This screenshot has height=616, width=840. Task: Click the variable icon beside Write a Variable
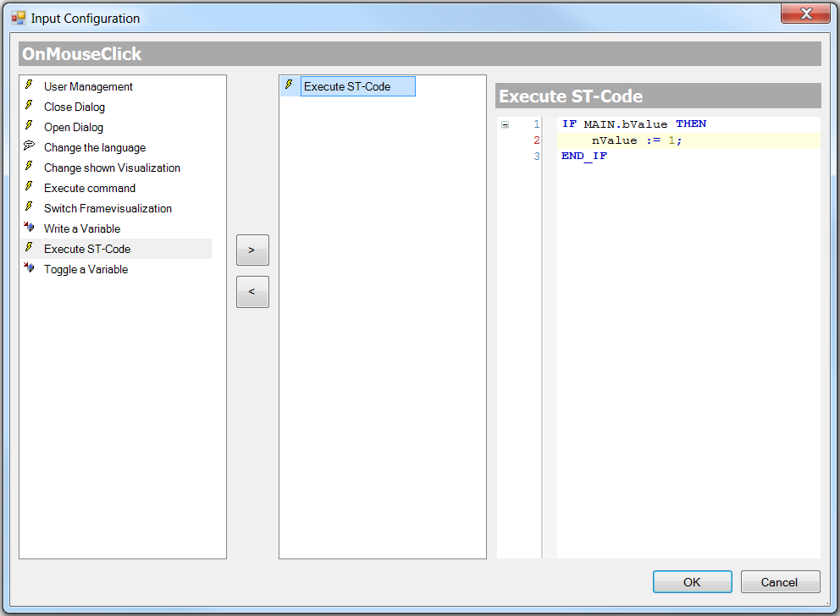point(29,227)
